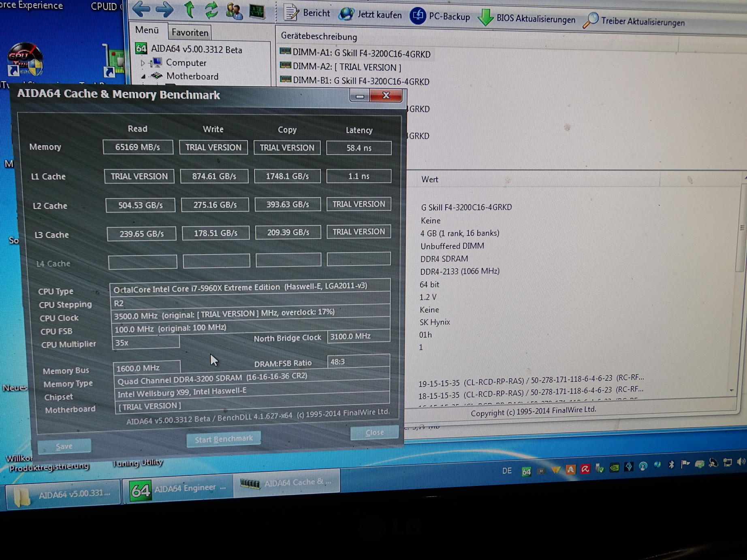
Task: Click the DIMM-A1 memory module icon
Action: pos(286,51)
